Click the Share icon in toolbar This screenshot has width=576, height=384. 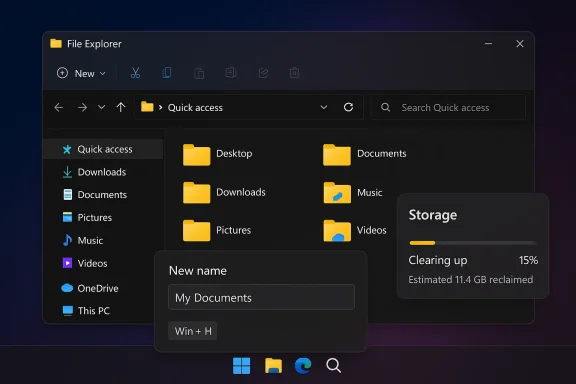(x=263, y=73)
